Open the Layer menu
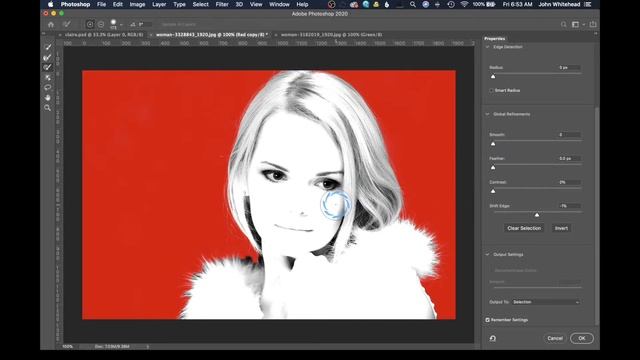 click(159, 4)
